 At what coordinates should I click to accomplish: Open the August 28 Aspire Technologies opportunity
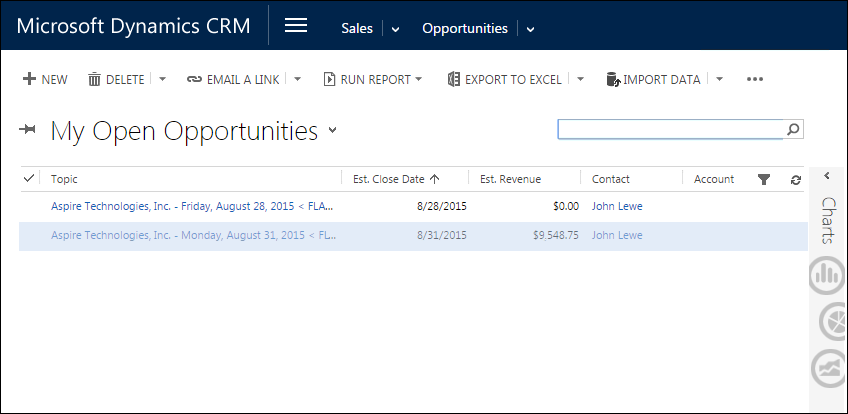point(191,206)
